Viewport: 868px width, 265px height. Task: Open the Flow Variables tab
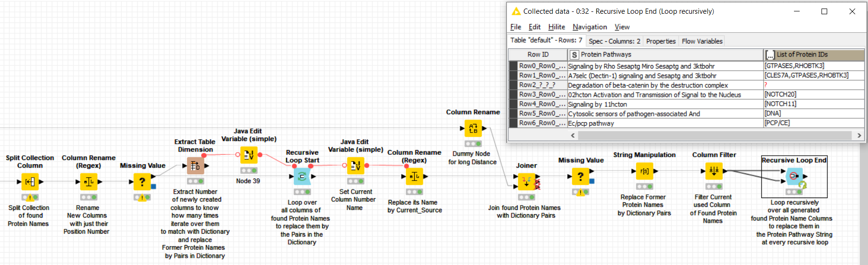point(702,41)
